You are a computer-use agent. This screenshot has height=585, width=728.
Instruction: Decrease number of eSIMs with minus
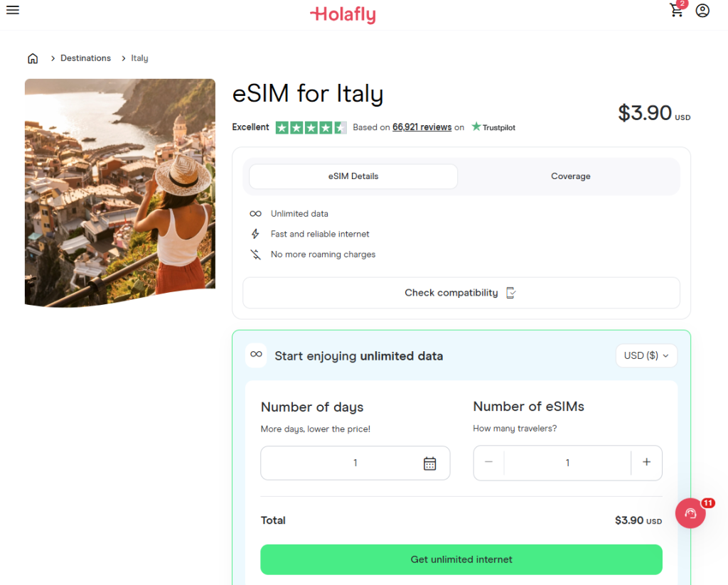click(x=489, y=463)
